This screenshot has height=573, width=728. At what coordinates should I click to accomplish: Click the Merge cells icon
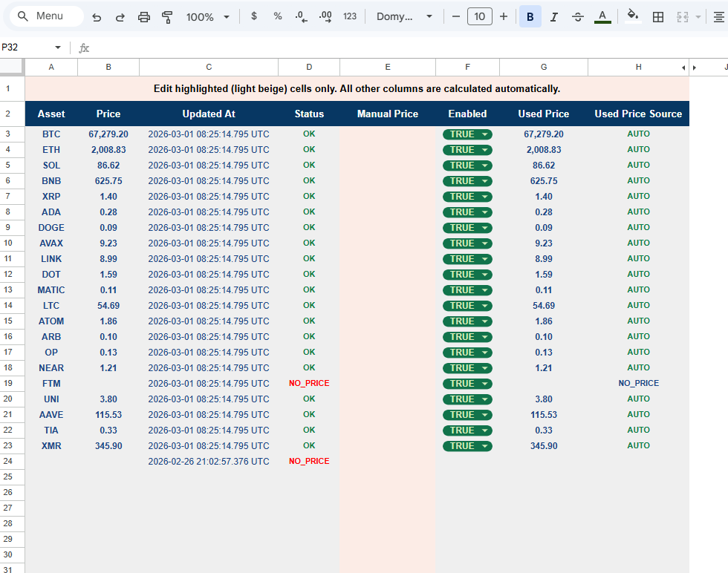point(684,16)
